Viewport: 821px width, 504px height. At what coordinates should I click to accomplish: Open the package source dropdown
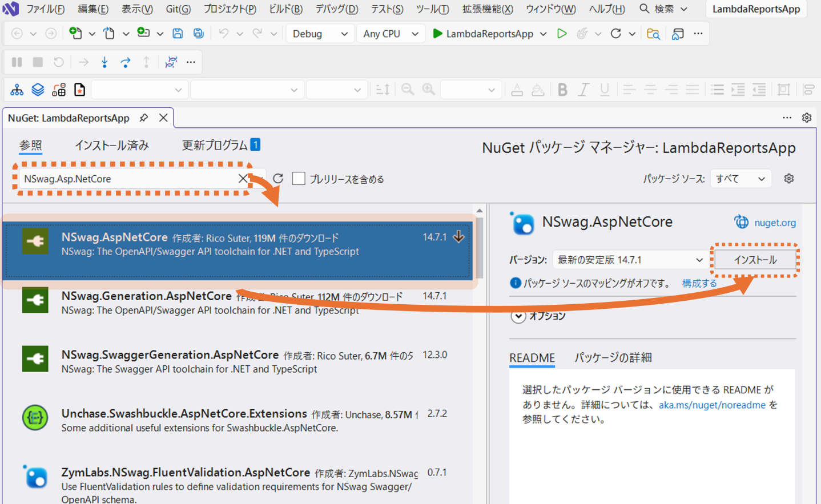coord(740,179)
